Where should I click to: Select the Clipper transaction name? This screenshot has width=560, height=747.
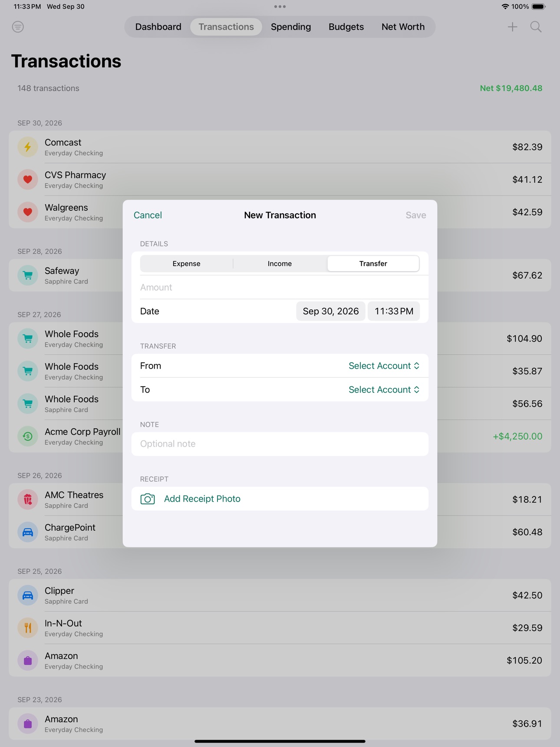(59, 591)
